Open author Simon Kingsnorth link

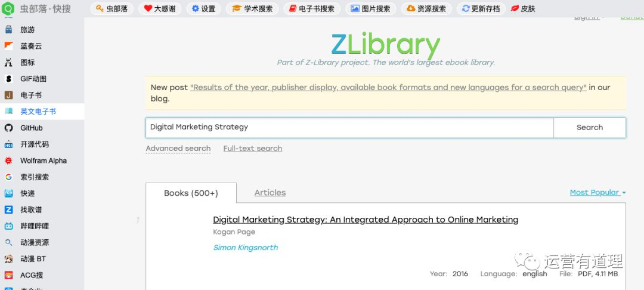[246, 248]
